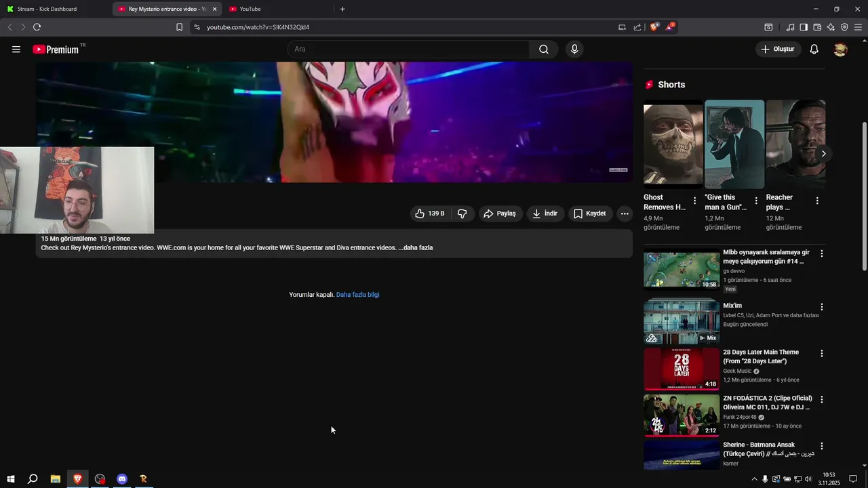
Task: Save the video with Kaydet
Action: click(x=589, y=213)
